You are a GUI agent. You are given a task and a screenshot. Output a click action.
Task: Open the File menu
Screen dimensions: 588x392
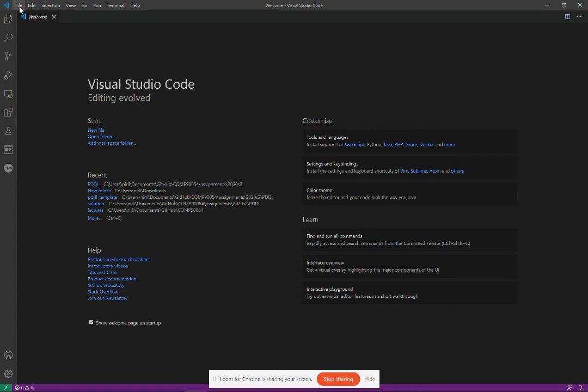pyautogui.click(x=19, y=5)
